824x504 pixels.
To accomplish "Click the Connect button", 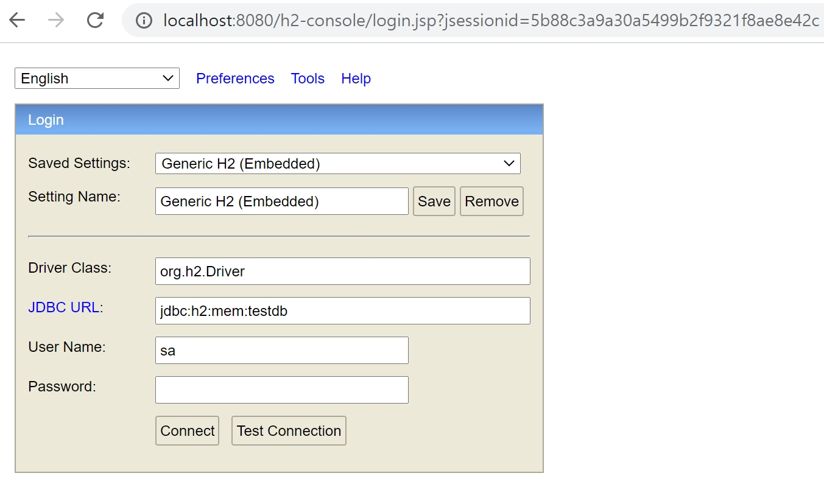I will tap(187, 430).
